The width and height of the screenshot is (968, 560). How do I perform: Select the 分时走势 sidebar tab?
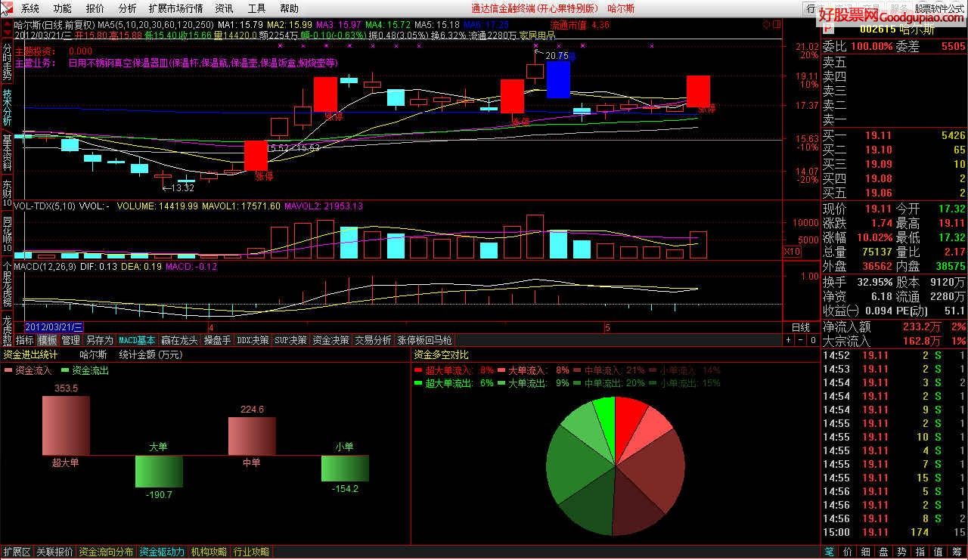[7, 63]
